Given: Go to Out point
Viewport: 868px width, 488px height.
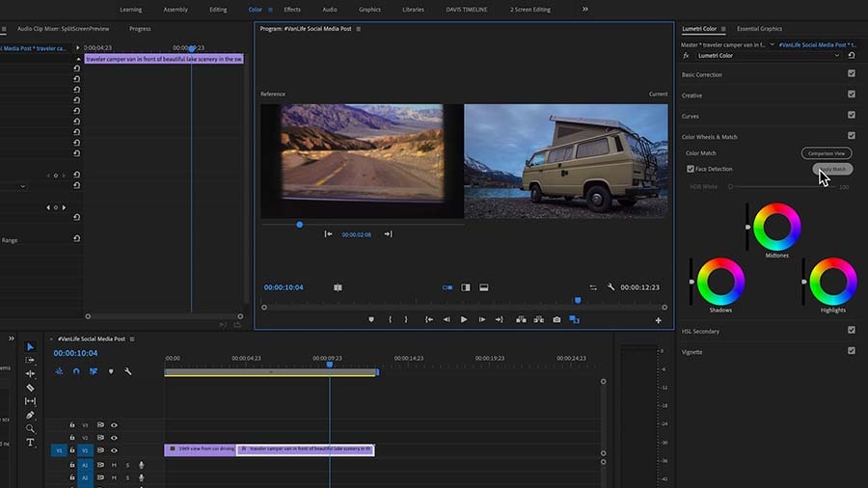Looking at the screenshot, I should pos(500,320).
